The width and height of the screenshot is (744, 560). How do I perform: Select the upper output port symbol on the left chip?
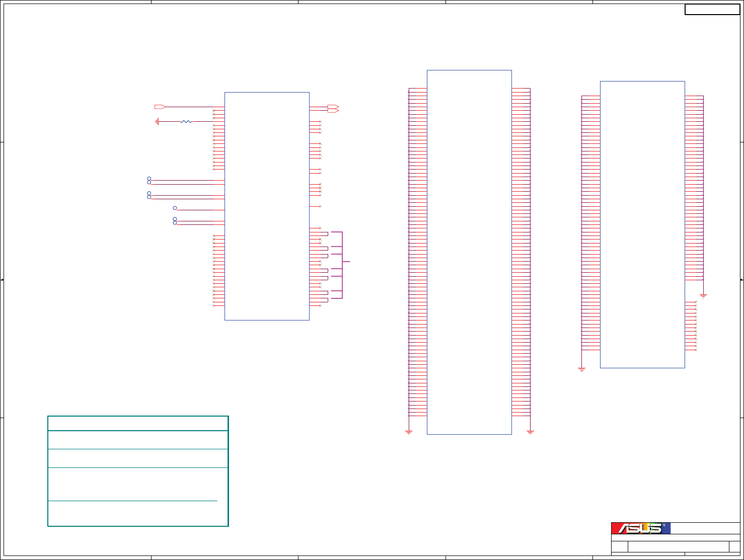(333, 106)
